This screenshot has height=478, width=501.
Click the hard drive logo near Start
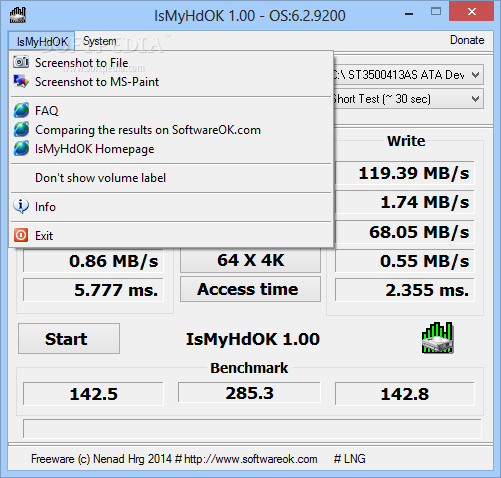pyautogui.click(x=437, y=338)
